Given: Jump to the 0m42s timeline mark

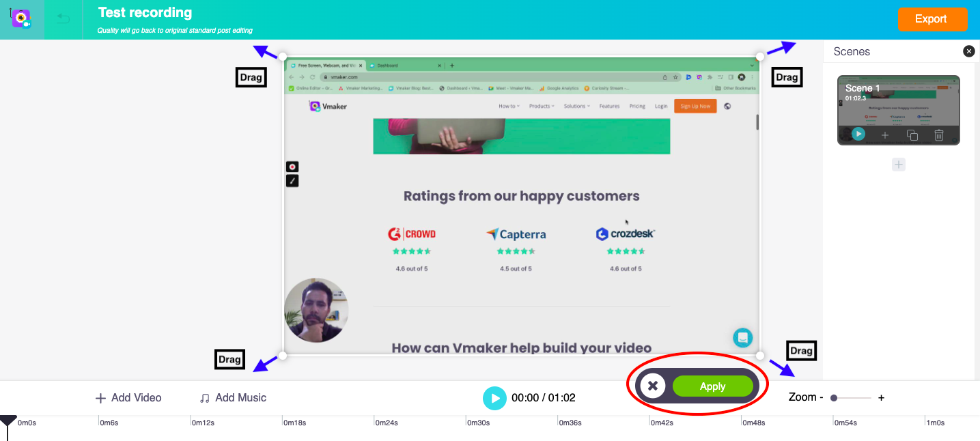Looking at the screenshot, I should pyautogui.click(x=662, y=423).
